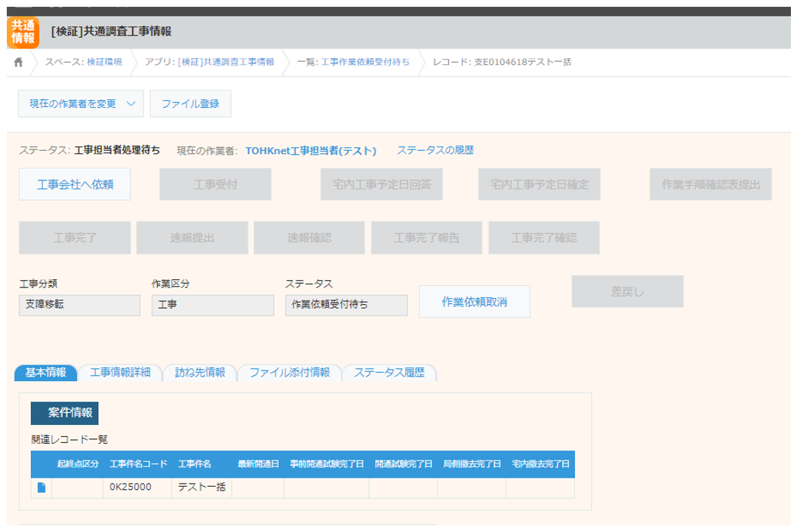Switch to the 工事情報詳細 tab
Screen dimensions: 800x532
pos(120,373)
